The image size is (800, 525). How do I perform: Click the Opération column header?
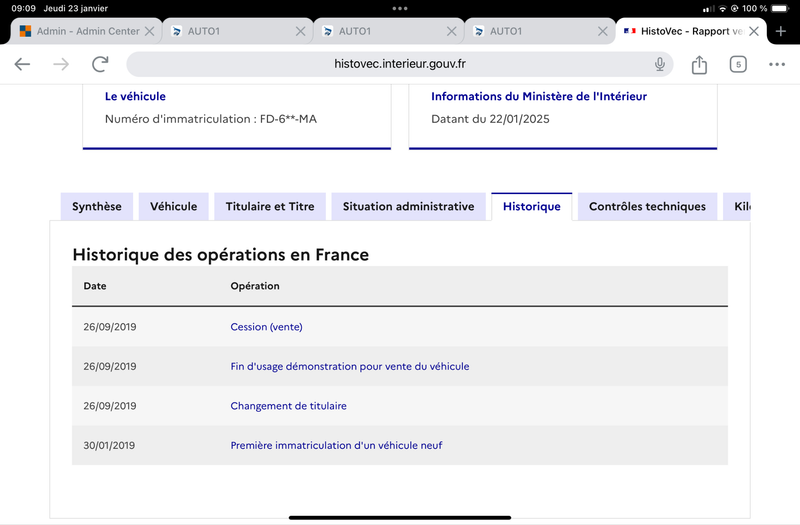255,286
